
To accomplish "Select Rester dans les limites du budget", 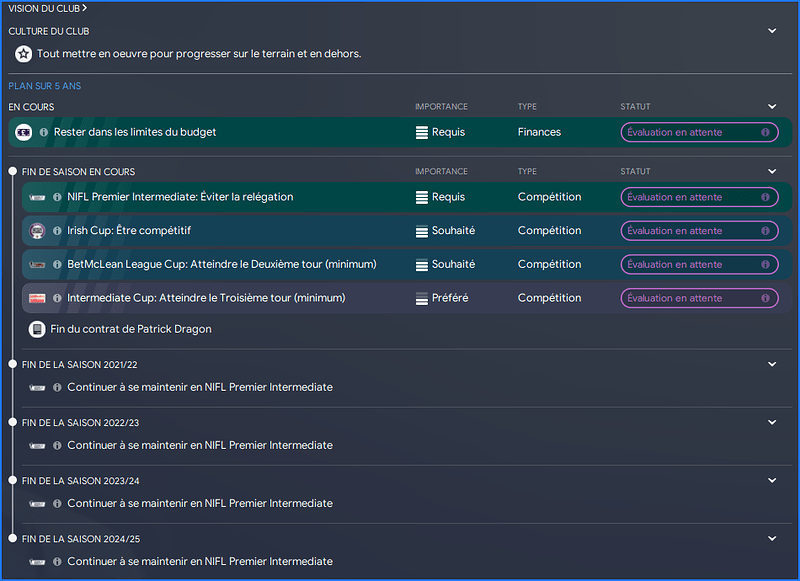I will [x=135, y=132].
